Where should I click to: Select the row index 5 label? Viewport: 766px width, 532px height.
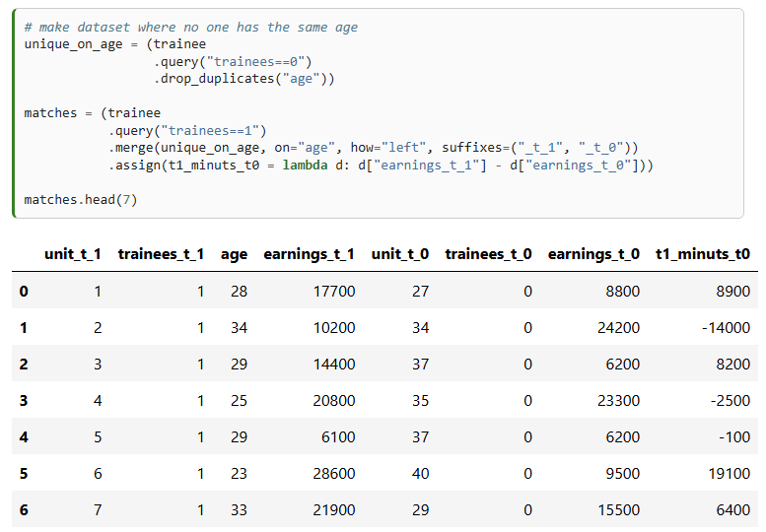pos(24,474)
